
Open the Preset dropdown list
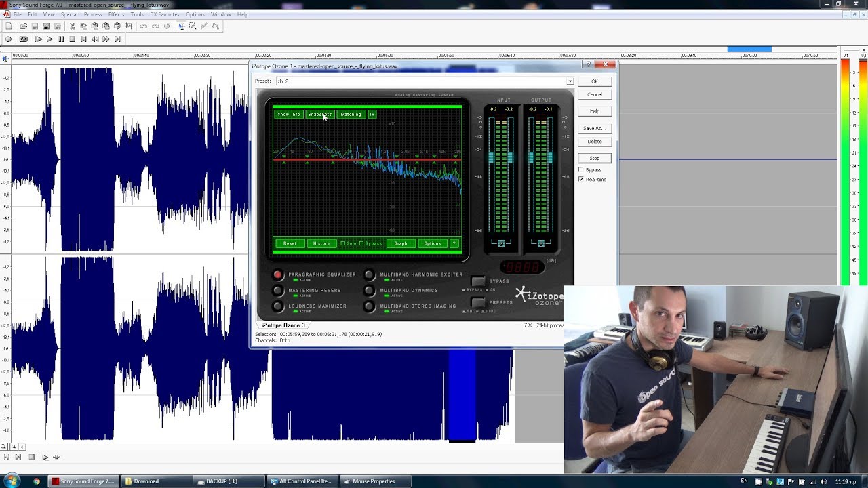(570, 81)
